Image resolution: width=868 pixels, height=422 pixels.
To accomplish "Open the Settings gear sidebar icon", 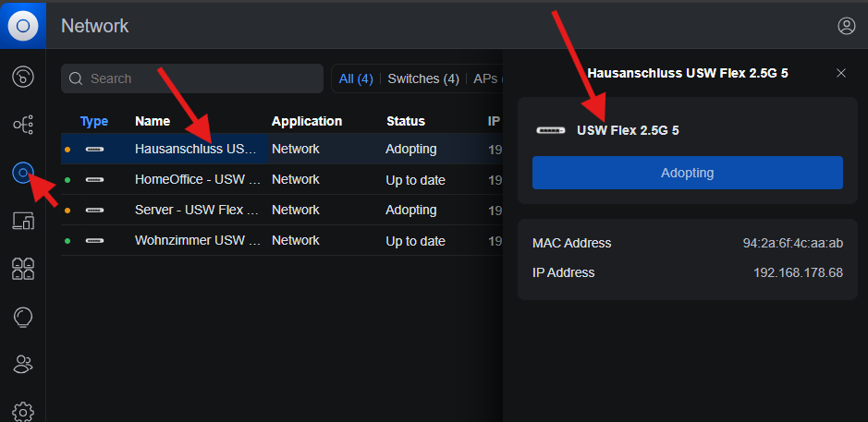I will (23, 412).
